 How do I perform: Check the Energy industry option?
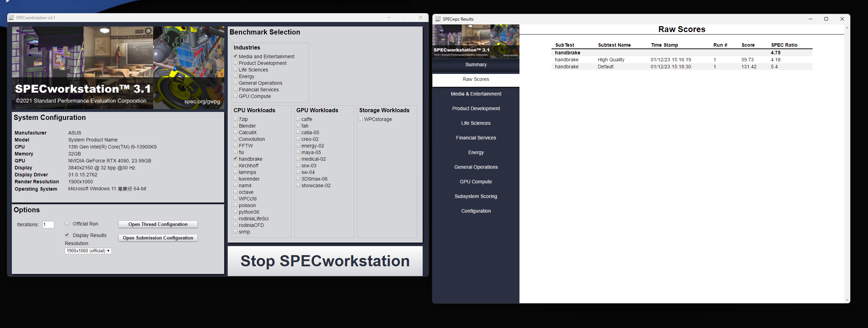point(235,76)
